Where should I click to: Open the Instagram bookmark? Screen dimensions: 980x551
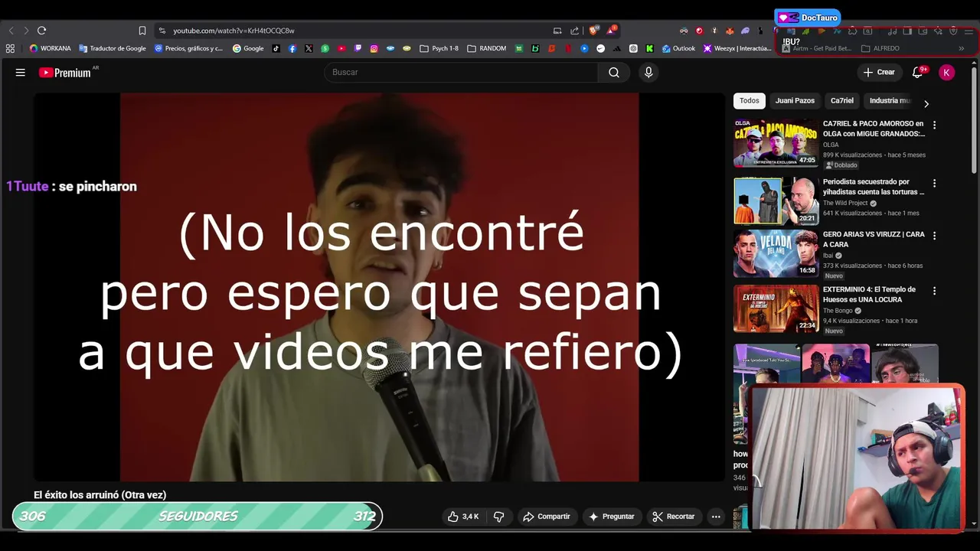(374, 48)
